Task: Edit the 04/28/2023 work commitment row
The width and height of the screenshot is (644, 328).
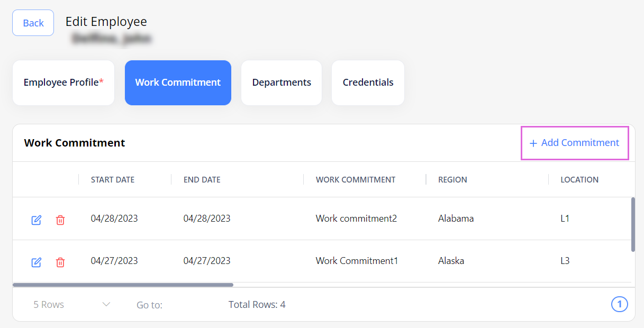Action: pos(37,220)
